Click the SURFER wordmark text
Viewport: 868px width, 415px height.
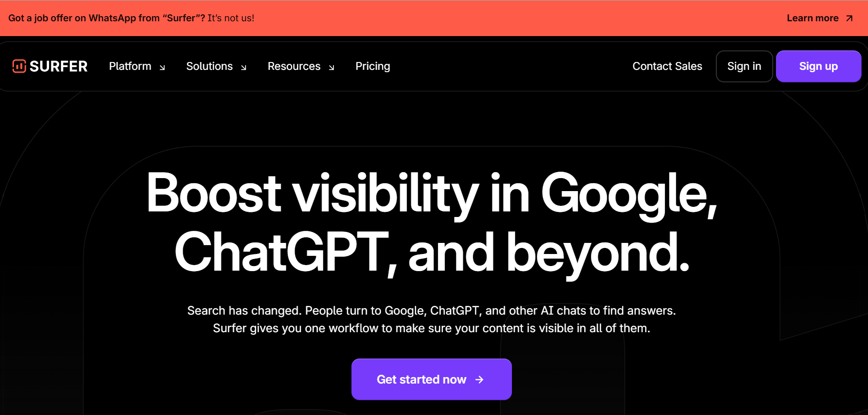58,67
